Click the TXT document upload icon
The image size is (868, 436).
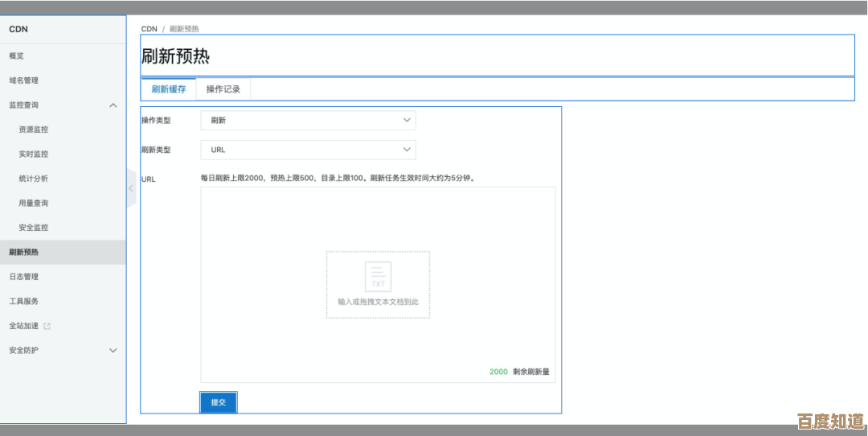[378, 276]
